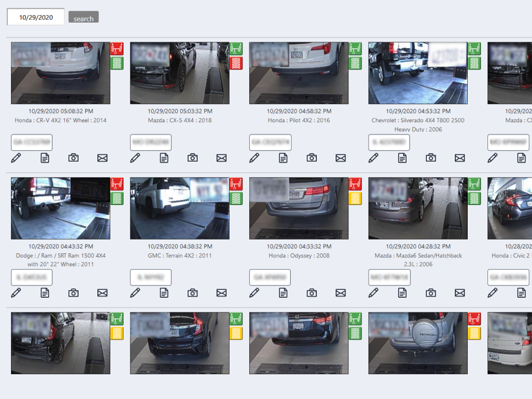The width and height of the screenshot is (532, 399).
Task: Select timestamp text 10/29/2020 04:53:32 PM
Action: 418,111
